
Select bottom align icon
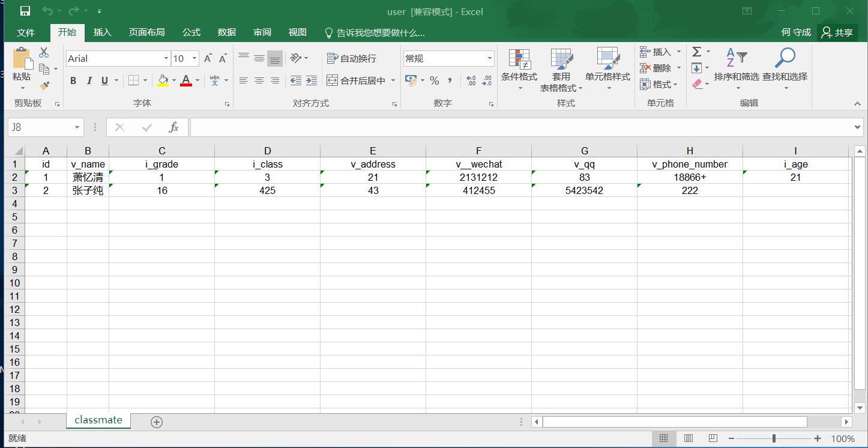[275, 58]
